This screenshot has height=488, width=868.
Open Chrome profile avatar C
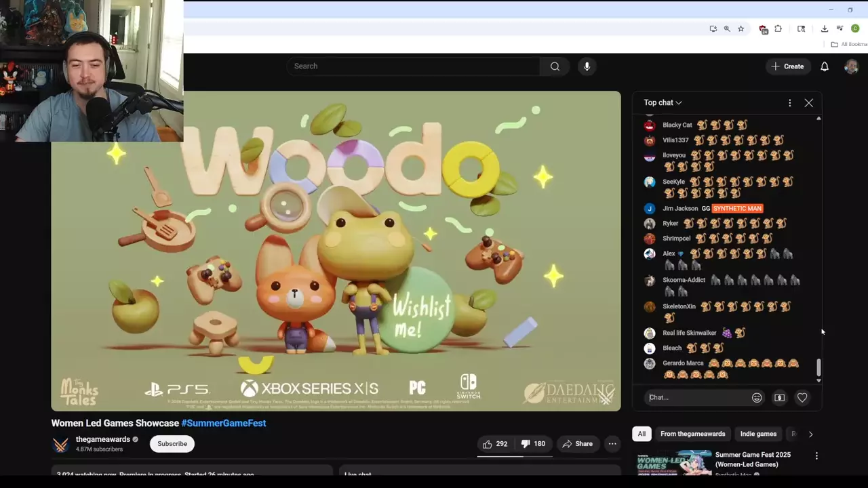tap(855, 28)
